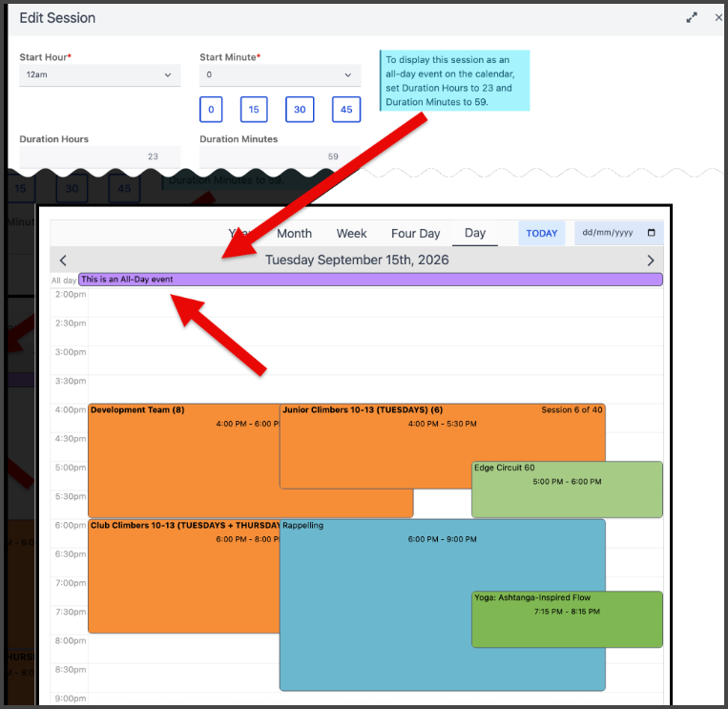Switch to Four Day calendar view
This screenshot has height=709, width=728.
[x=416, y=233]
